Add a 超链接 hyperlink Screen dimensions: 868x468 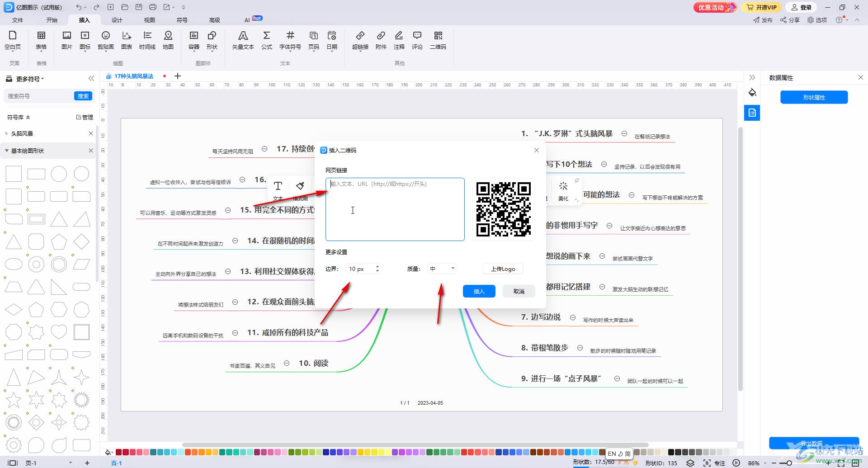click(360, 40)
